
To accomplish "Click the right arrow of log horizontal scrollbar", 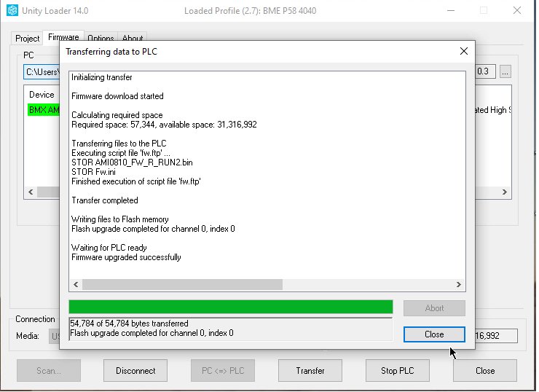I will pyautogui.click(x=459, y=284).
